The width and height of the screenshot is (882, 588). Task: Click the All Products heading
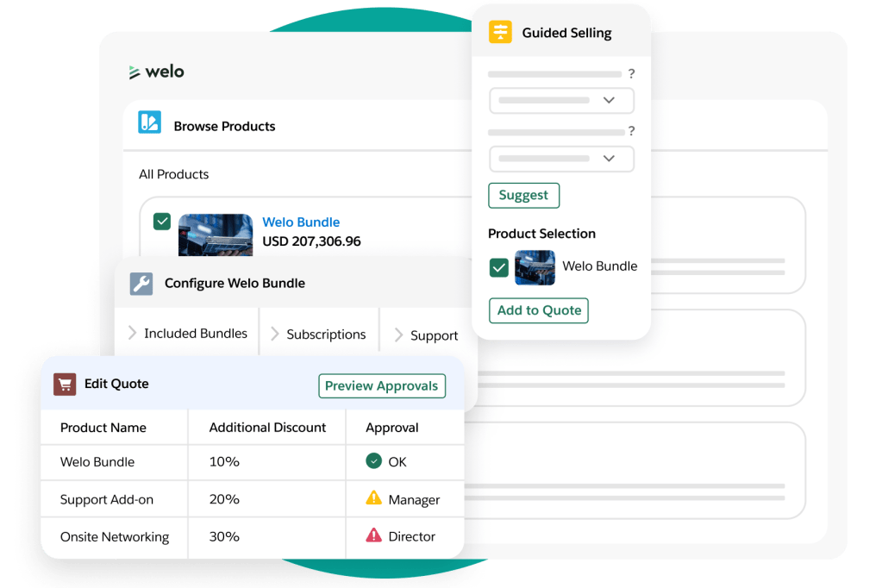[174, 174]
